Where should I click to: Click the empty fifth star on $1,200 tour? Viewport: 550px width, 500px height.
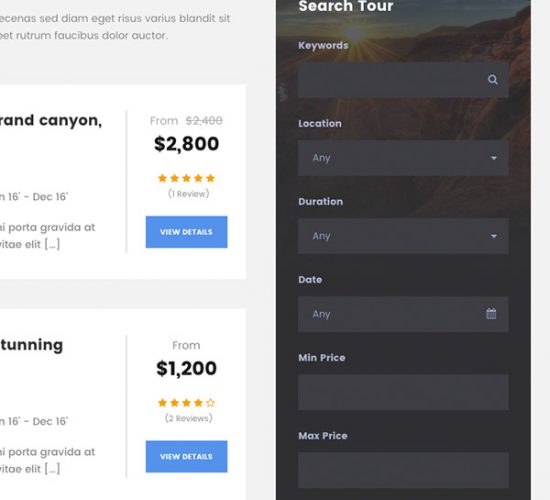210,403
